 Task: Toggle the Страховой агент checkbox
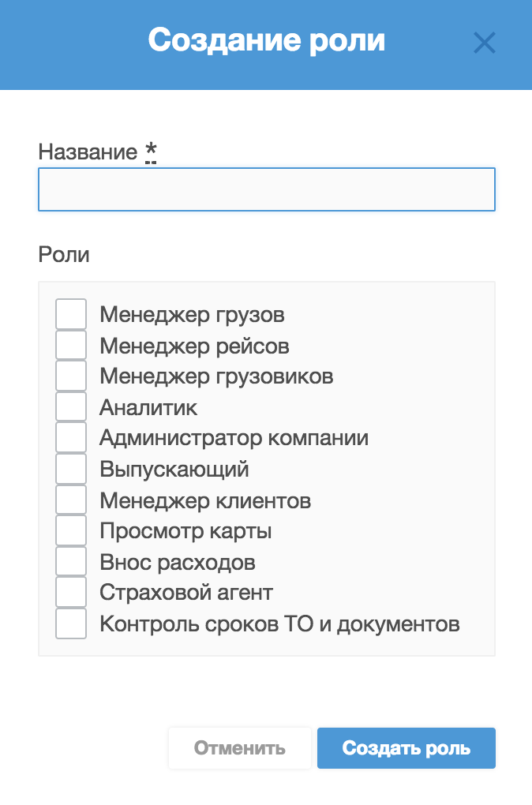click(71, 593)
